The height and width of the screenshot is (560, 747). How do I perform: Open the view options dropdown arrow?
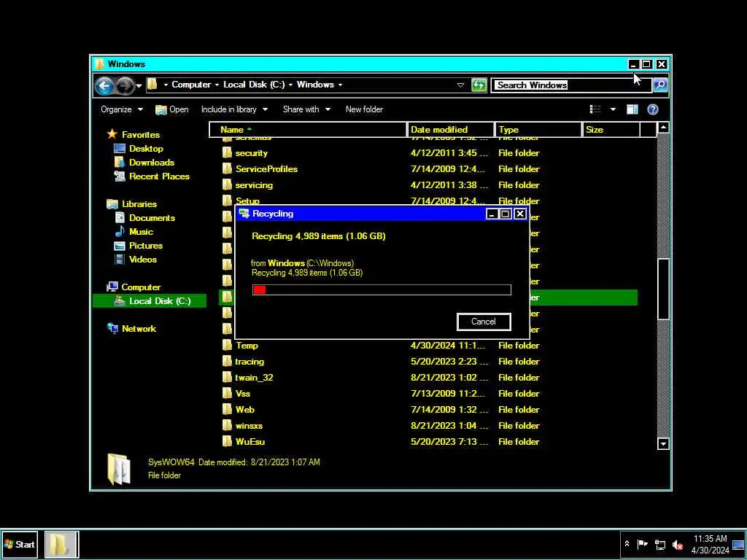tap(613, 109)
